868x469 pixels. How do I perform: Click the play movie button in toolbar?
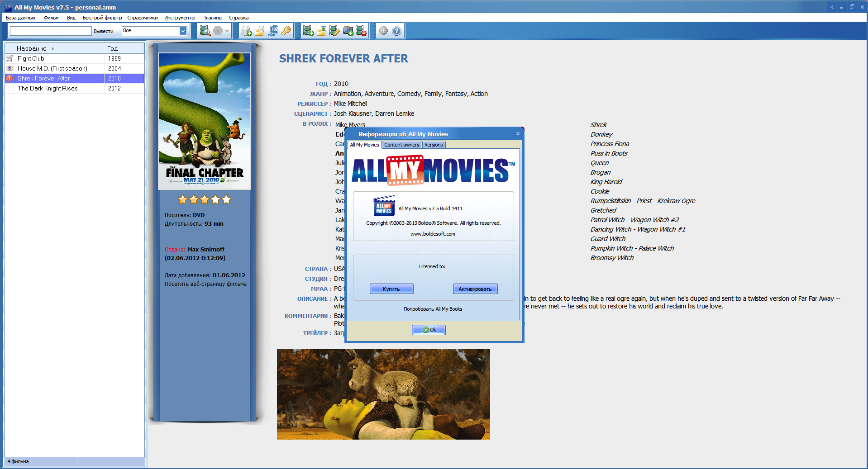(x=218, y=31)
